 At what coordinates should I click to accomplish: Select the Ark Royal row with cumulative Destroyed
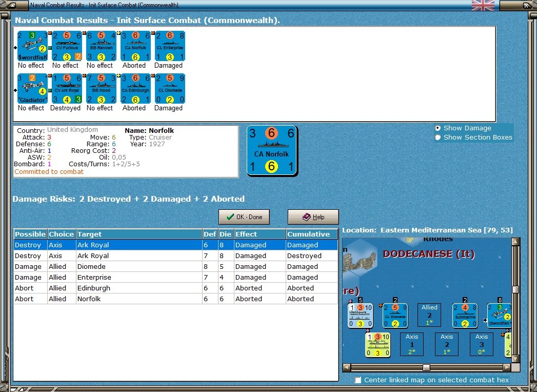[x=176, y=256]
